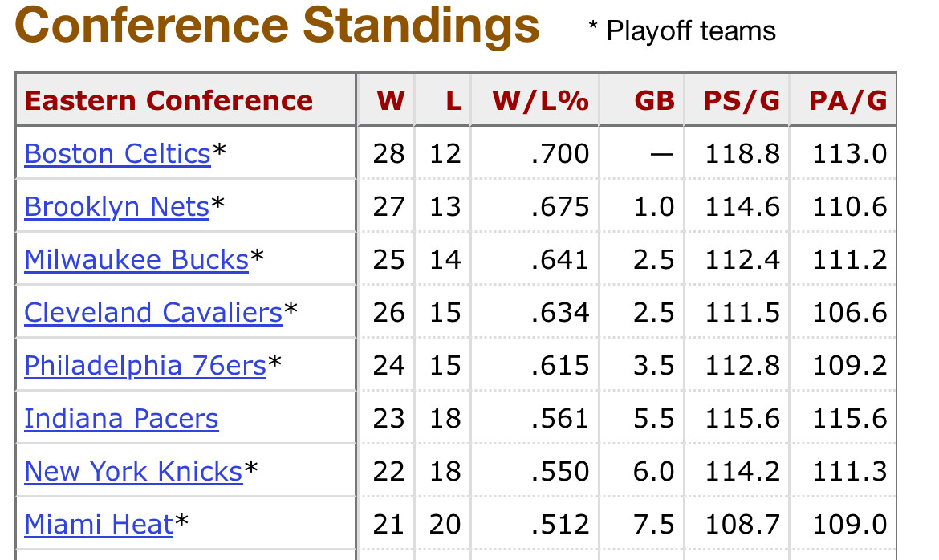Viewport: 939px width, 560px height.
Task: Visit the New York Knicks link
Action: 133,472
